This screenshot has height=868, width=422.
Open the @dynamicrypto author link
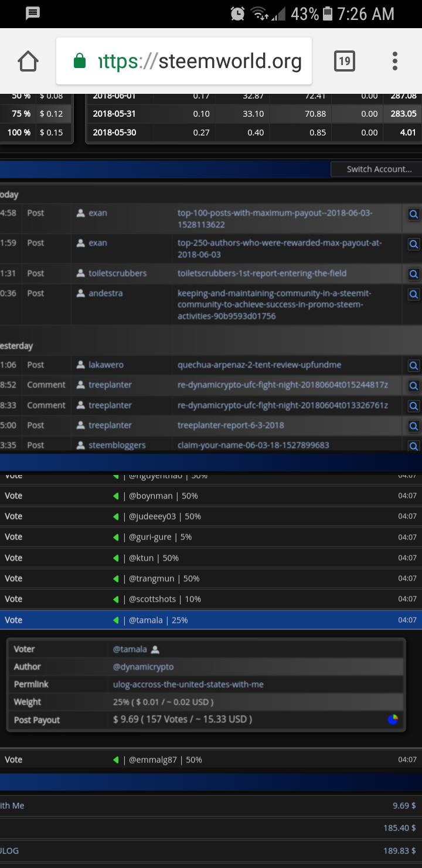144,667
